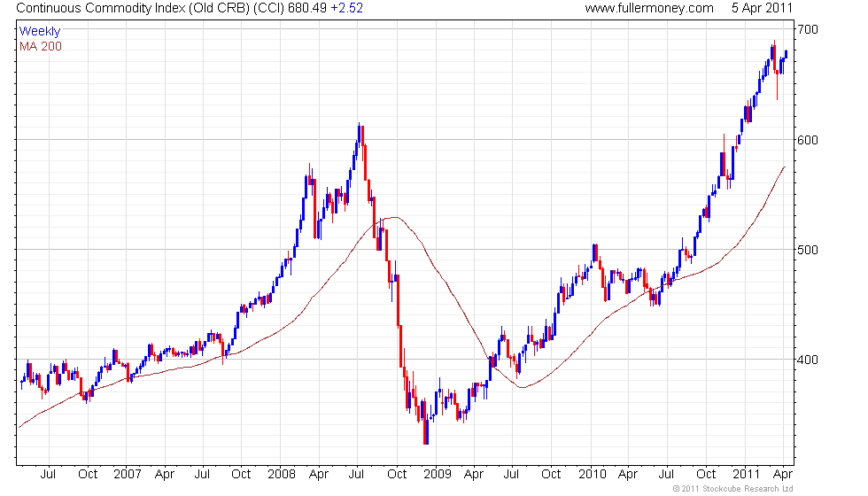Click the 2008 x-axis label
The height and width of the screenshot is (496, 868).
(282, 474)
